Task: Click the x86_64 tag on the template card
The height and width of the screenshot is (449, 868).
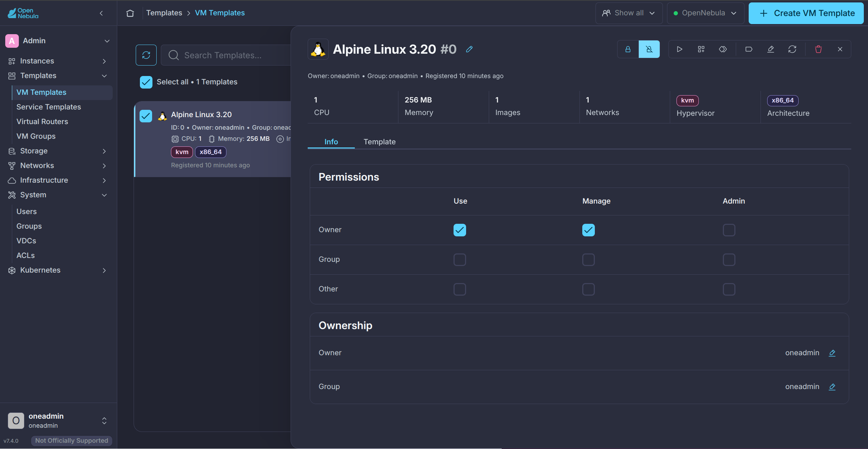Action: point(211,152)
